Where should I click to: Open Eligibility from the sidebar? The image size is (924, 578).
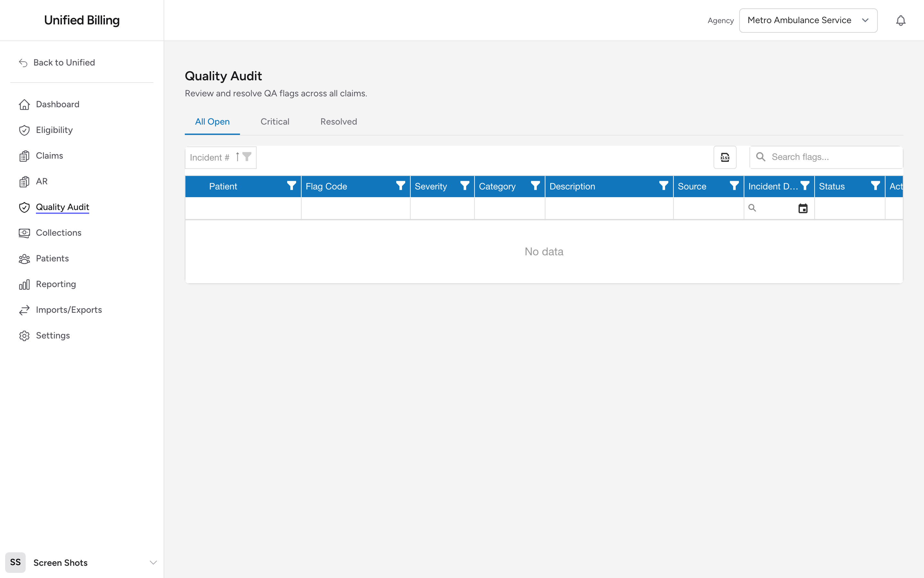click(54, 130)
